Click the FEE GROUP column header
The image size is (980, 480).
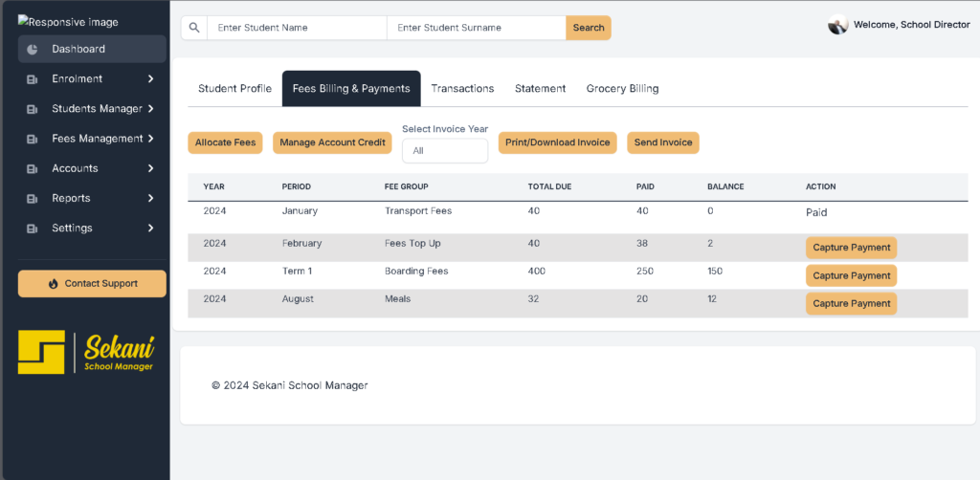pyautogui.click(x=406, y=186)
